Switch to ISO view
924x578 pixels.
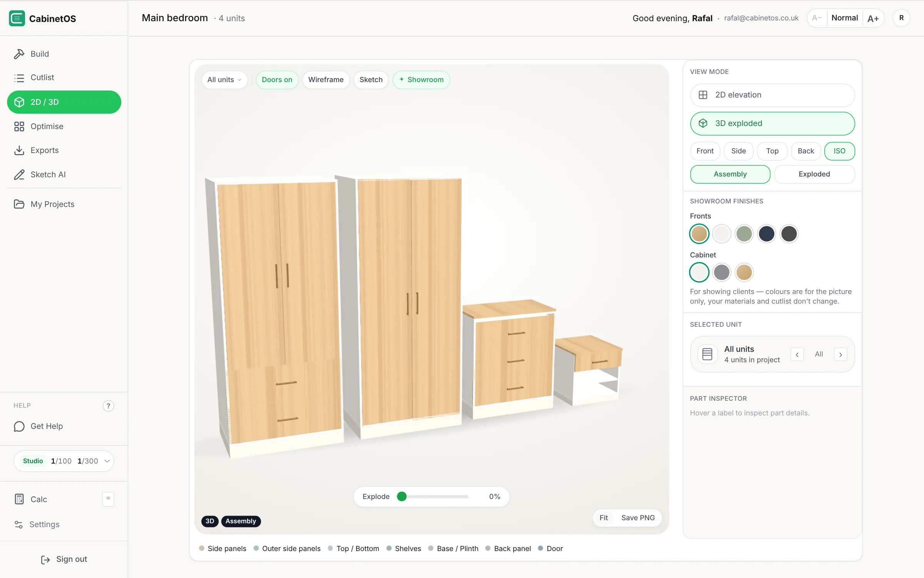point(840,151)
